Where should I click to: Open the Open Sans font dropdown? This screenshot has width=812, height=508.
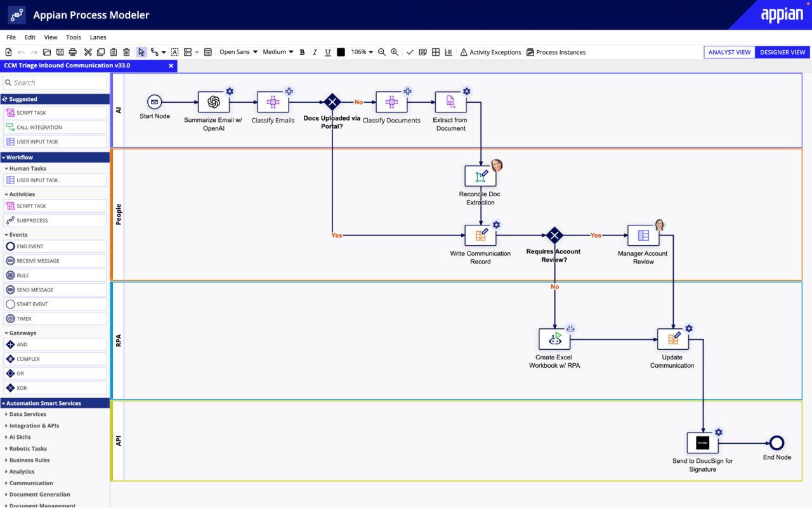tap(239, 52)
